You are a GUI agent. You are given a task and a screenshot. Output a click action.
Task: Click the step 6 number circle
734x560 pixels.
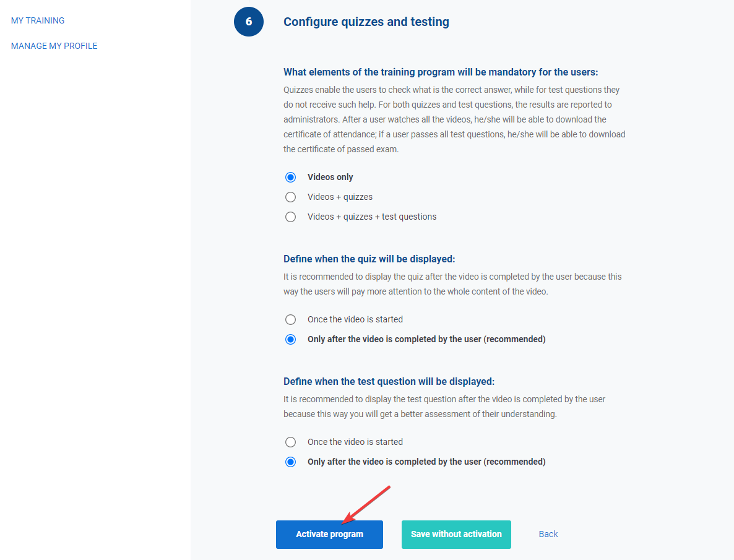click(x=249, y=22)
